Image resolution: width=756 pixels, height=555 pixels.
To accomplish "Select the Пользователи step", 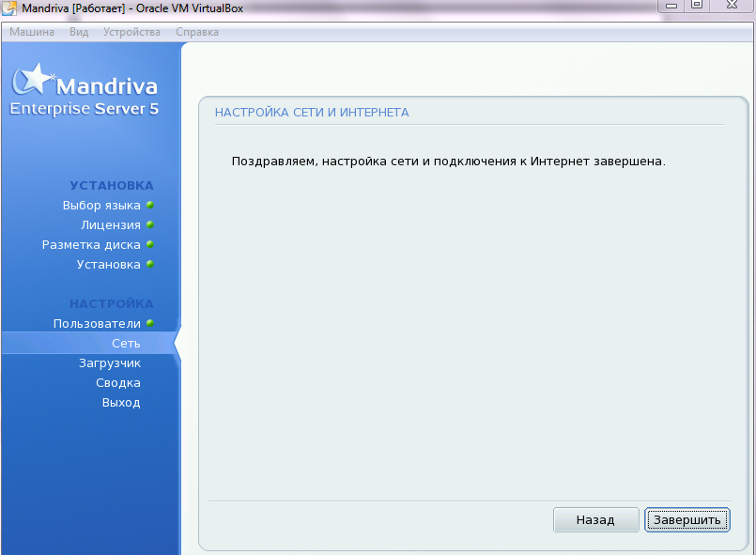I will (97, 324).
